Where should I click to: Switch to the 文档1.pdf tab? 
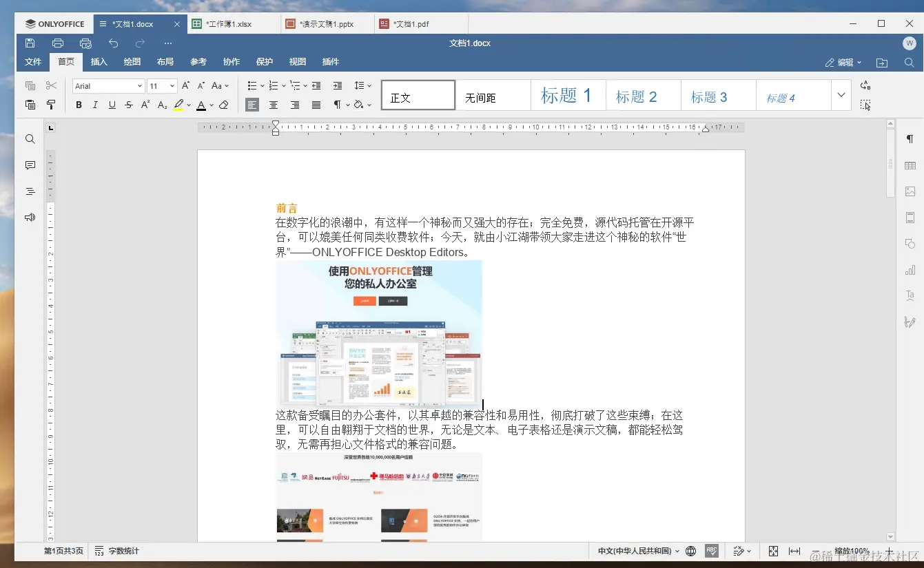tap(421, 24)
